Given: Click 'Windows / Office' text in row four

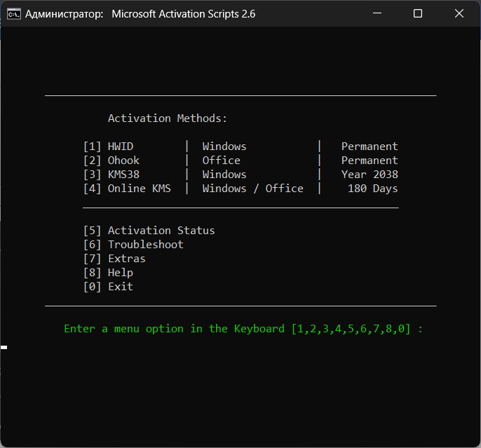Looking at the screenshot, I should click(252, 189).
